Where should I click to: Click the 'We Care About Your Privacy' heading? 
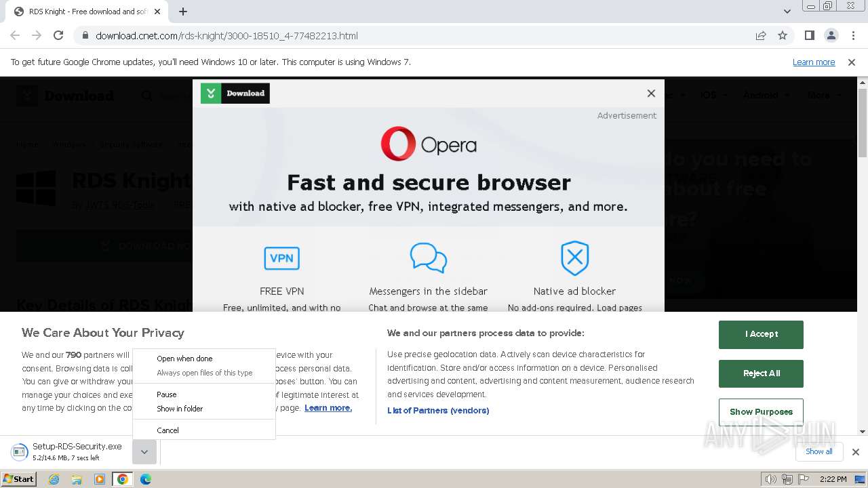click(103, 333)
